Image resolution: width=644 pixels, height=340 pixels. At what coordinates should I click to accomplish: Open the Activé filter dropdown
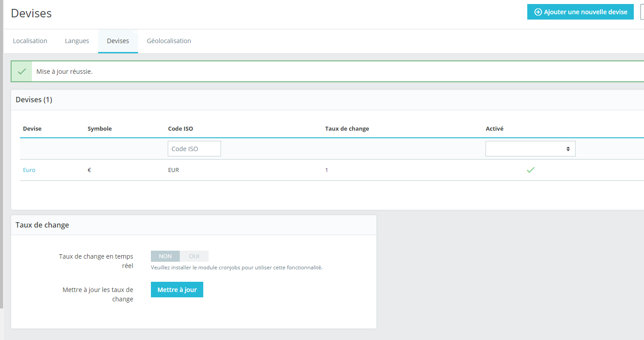tap(530, 149)
